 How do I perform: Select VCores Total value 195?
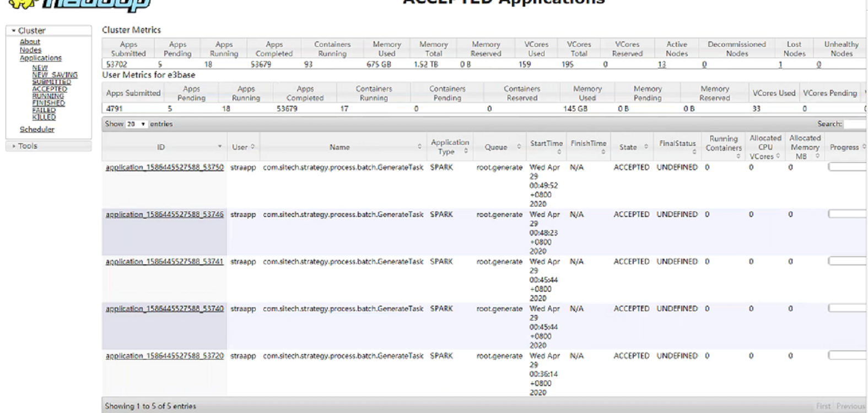coord(568,64)
